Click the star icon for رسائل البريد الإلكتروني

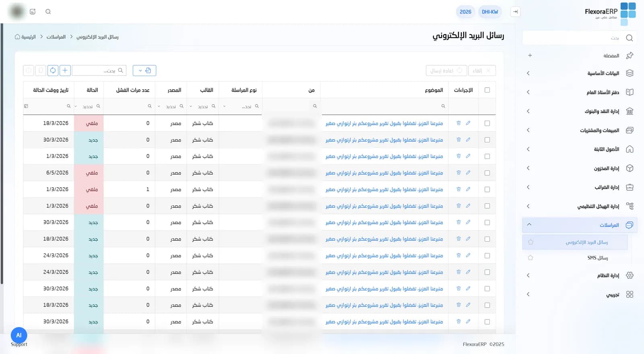[x=530, y=242]
